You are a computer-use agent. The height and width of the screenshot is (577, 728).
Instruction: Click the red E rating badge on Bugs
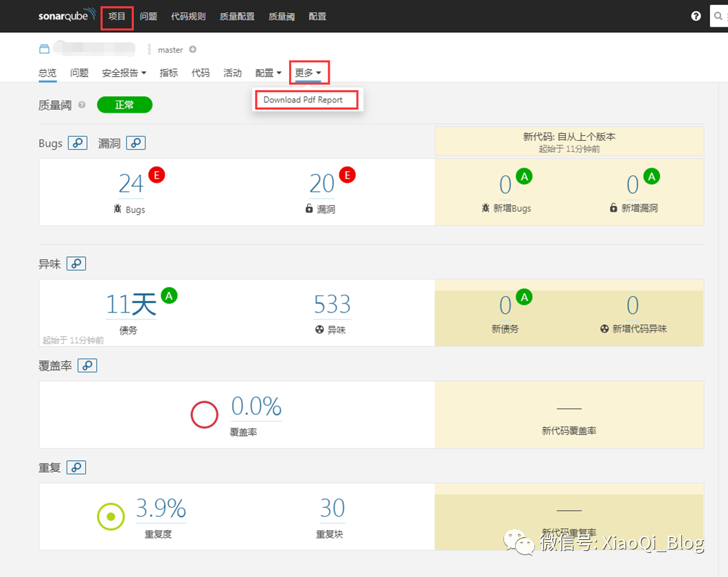(x=156, y=174)
